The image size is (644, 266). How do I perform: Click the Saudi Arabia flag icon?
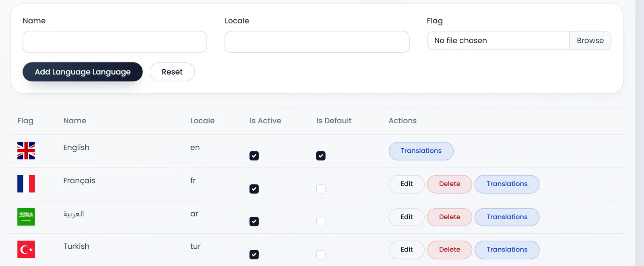coord(26,217)
